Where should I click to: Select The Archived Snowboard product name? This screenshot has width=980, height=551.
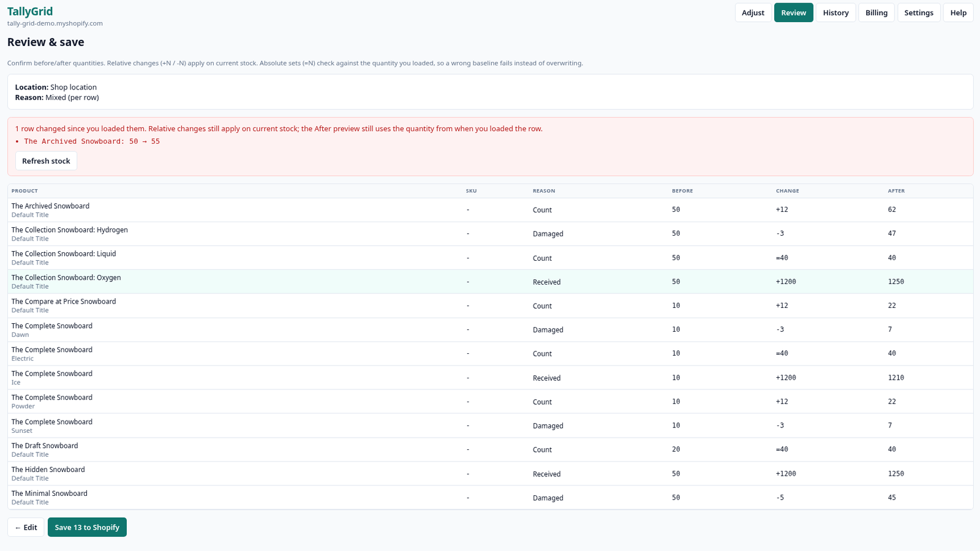point(50,206)
